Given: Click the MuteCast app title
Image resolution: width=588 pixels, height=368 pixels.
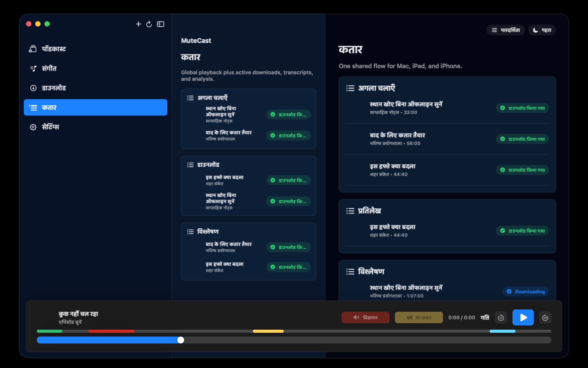Looking at the screenshot, I should (x=196, y=41).
